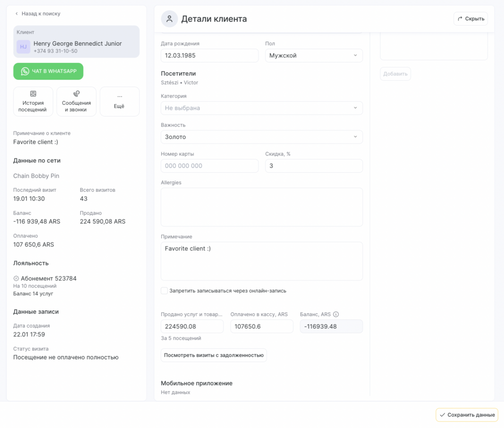
Task: Click the Номер карты input field
Action: point(209,166)
